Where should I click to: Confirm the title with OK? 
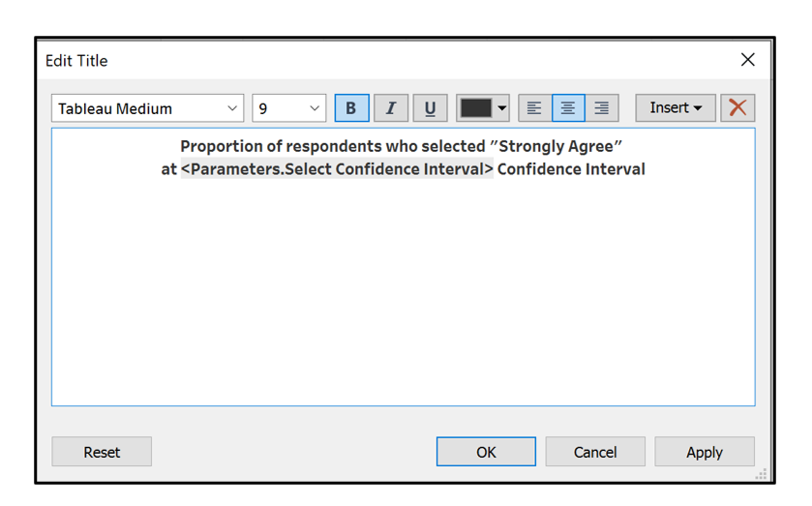tap(486, 452)
